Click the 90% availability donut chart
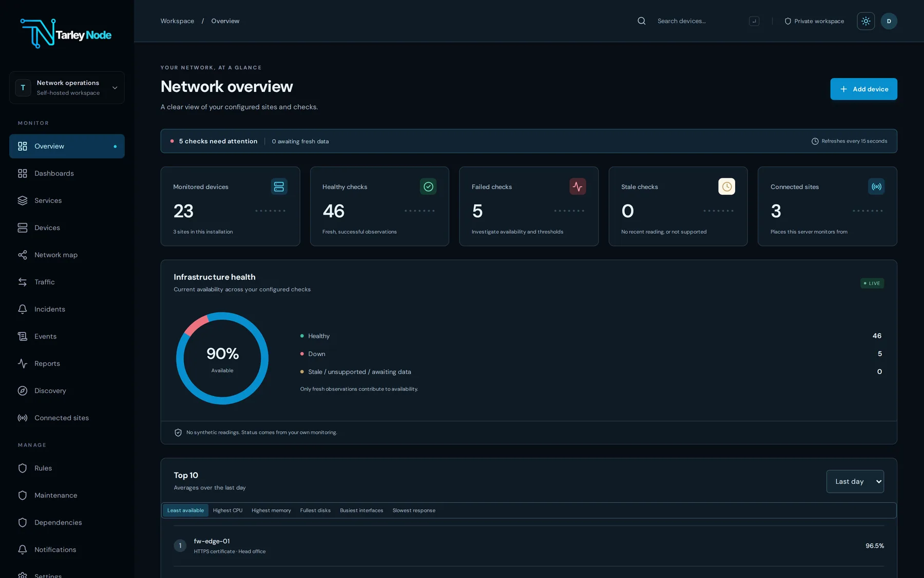 point(222,359)
